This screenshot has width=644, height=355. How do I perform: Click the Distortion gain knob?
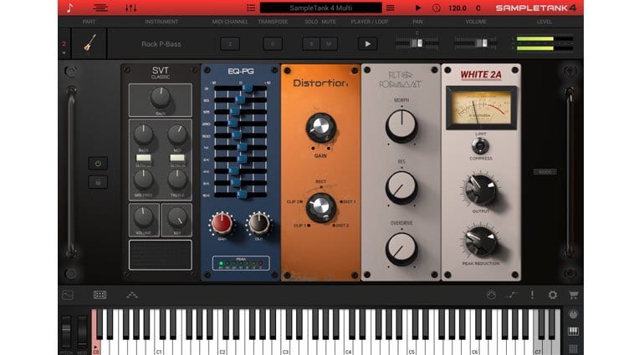(x=321, y=128)
